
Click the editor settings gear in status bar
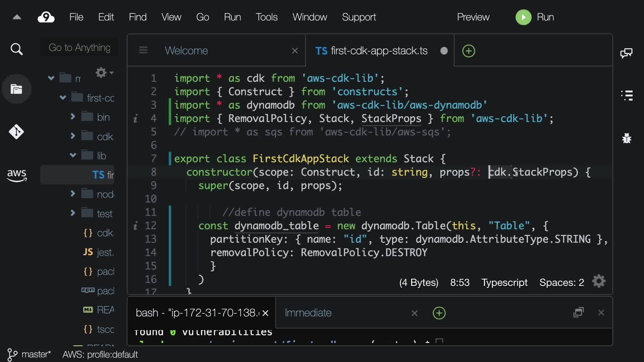[599, 282]
